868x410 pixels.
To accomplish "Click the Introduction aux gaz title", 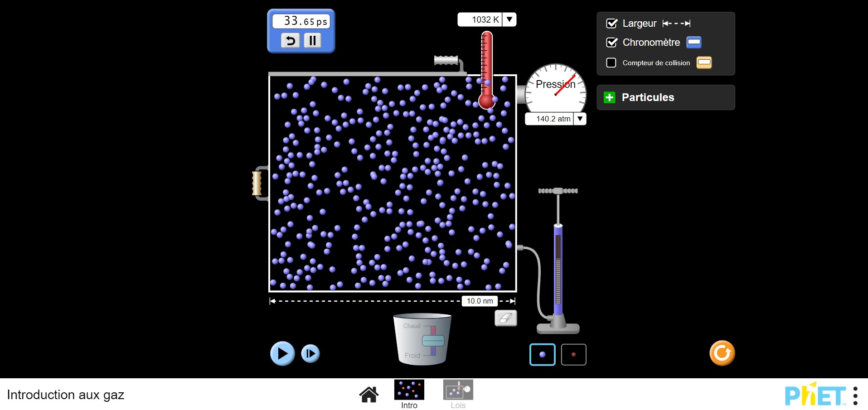I will pyautogui.click(x=66, y=395).
